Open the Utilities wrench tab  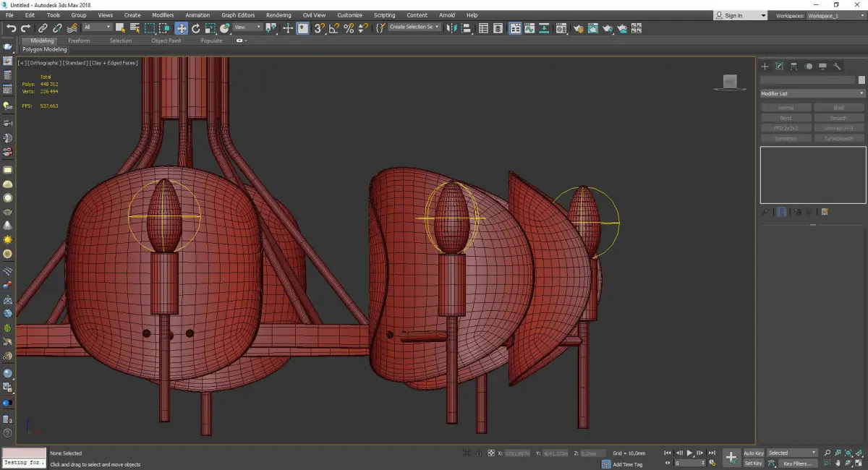tap(838, 67)
